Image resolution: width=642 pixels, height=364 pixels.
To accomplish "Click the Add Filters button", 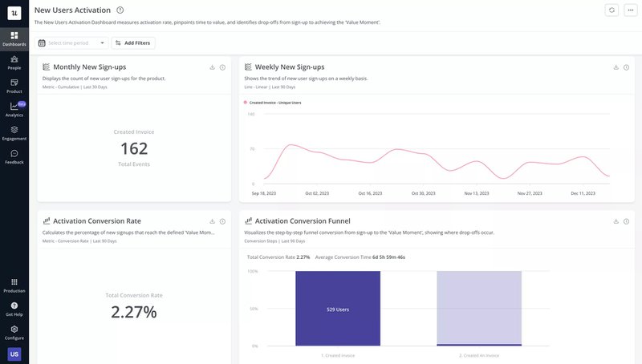I will [133, 42].
